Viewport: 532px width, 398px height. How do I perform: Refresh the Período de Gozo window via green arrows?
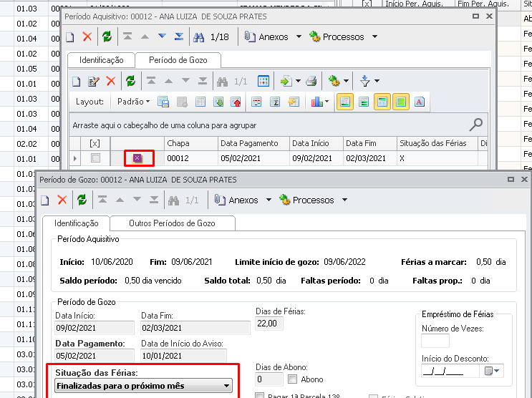[82, 200]
